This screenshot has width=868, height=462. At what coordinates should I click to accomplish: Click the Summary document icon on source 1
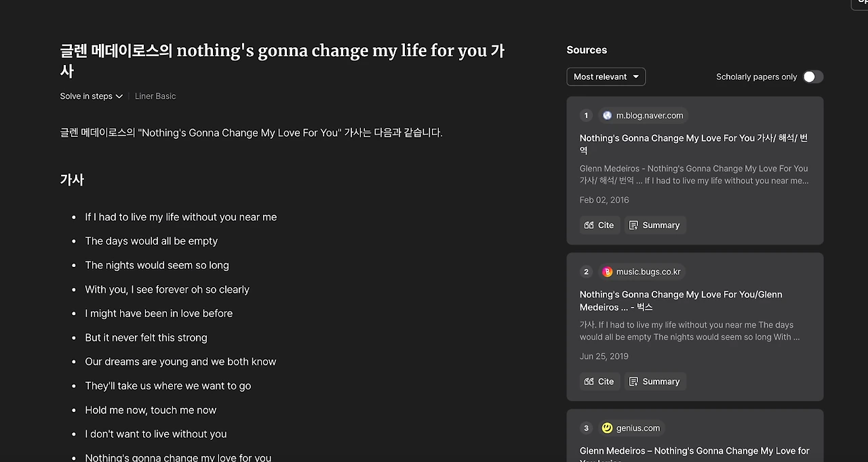coord(633,226)
